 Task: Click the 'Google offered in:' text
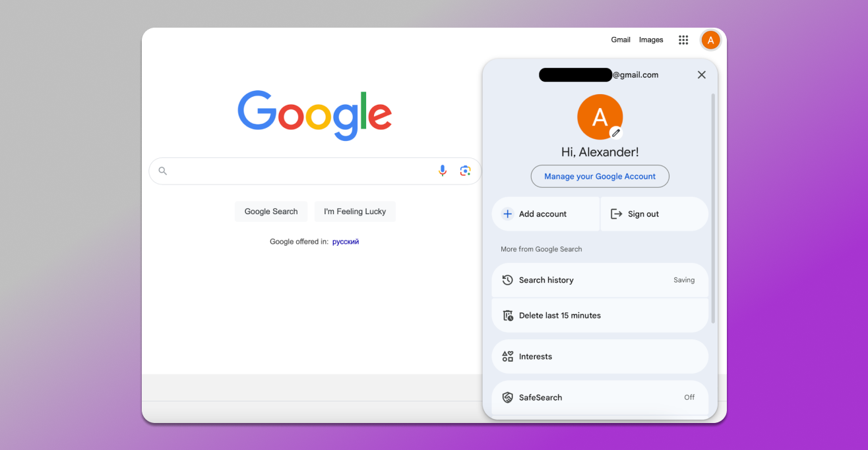click(x=299, y=242)
